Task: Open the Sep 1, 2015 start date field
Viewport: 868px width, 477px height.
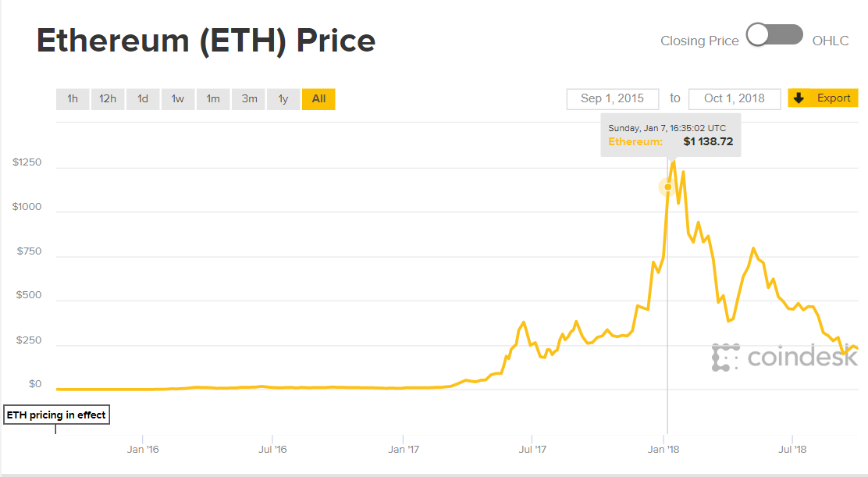Action: click(613, 98)
